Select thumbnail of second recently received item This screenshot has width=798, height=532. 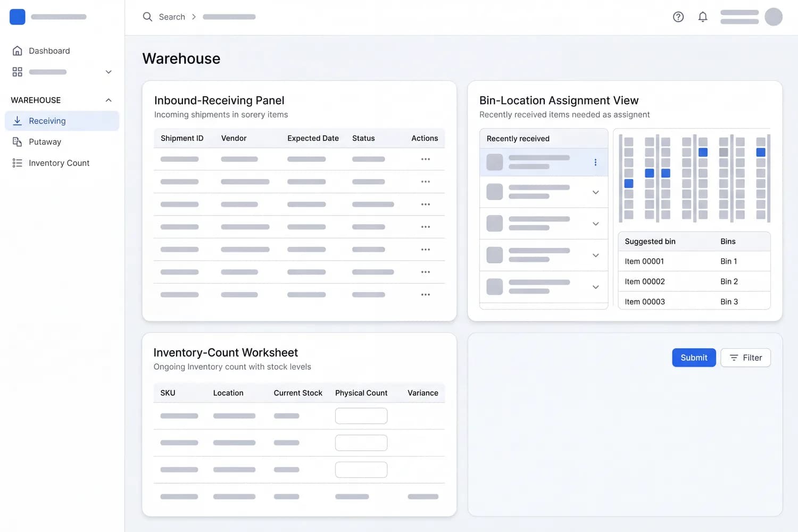(x=495, y=192)
